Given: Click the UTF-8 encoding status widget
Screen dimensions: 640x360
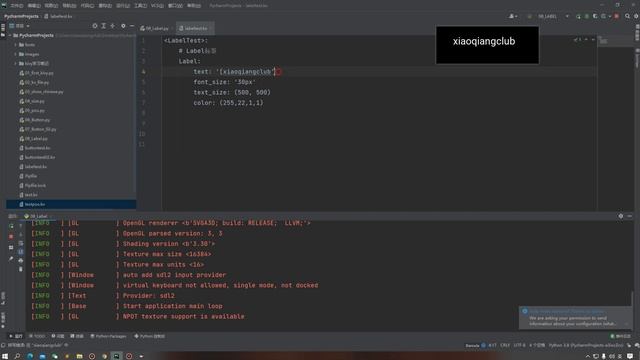Looking at the screenshot, I should click(519, 345).
